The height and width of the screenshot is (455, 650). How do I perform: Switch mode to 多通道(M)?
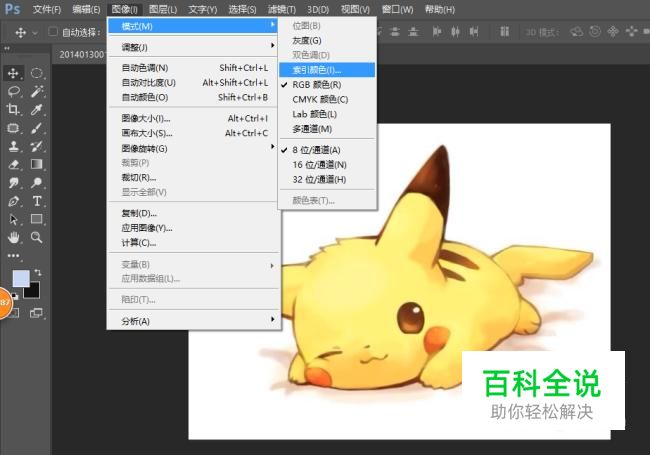tap(312, 129)
